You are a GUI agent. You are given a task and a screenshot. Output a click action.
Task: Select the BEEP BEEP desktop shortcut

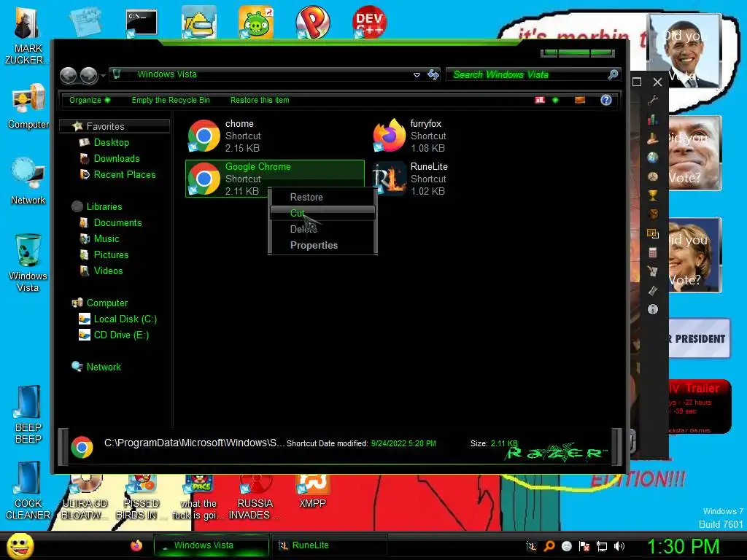tap(28, 414)
